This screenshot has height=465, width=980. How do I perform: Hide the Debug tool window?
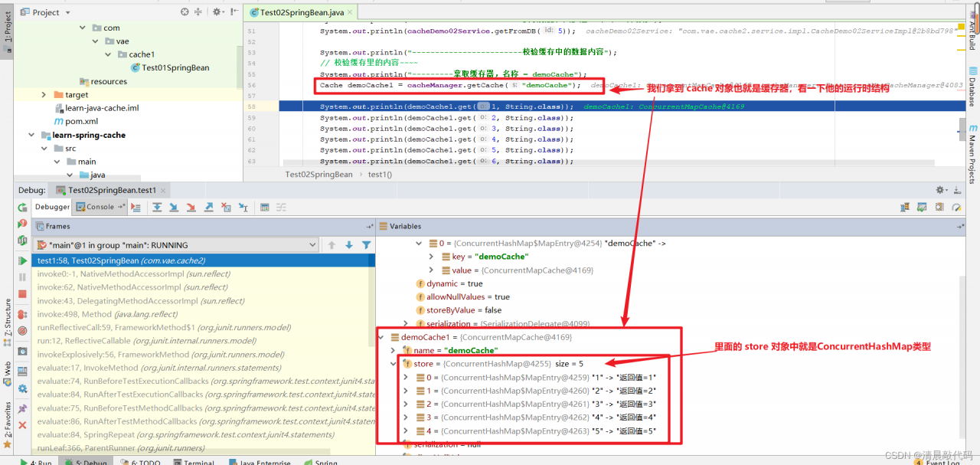(956, 190)
